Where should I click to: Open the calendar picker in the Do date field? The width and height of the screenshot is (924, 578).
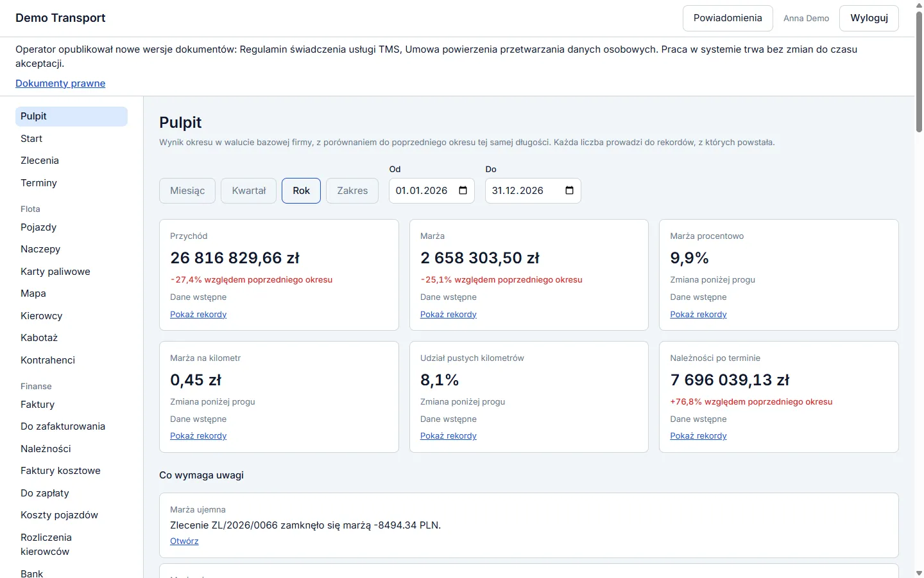click(569, 191)
